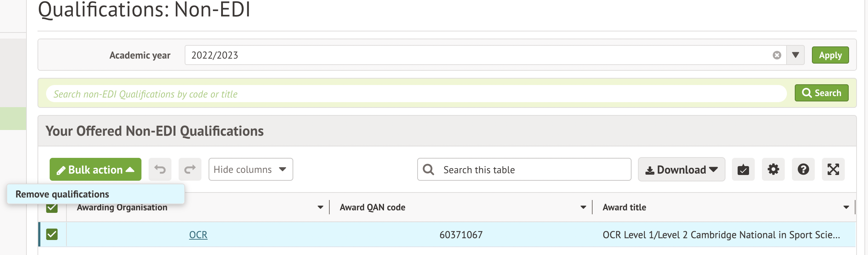This screenshot has height=255, width=868.
Task: Expand table to fullscreen view
Action: tap(833, 169)
